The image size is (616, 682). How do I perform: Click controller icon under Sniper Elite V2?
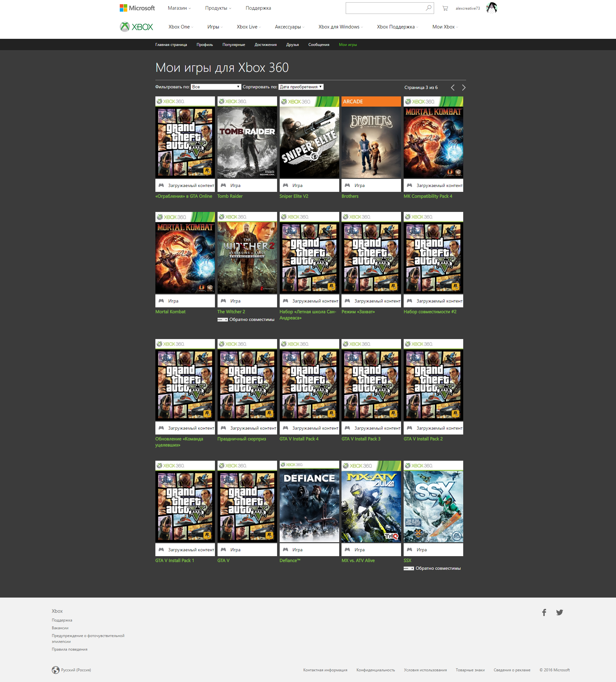286,185
